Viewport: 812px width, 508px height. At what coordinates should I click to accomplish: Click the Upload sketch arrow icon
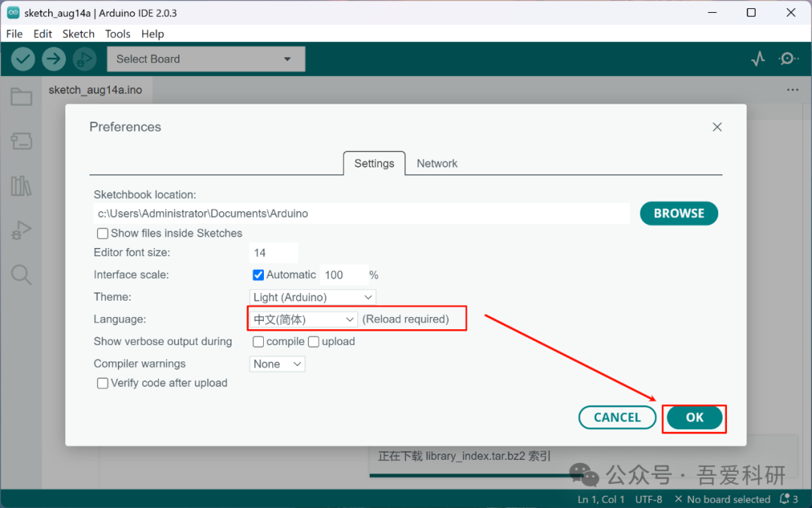(53, 59)
